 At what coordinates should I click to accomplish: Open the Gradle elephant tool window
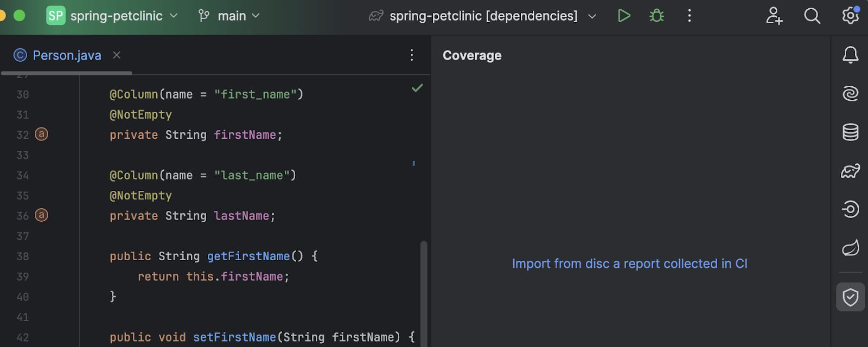click(x=850, y=171)
